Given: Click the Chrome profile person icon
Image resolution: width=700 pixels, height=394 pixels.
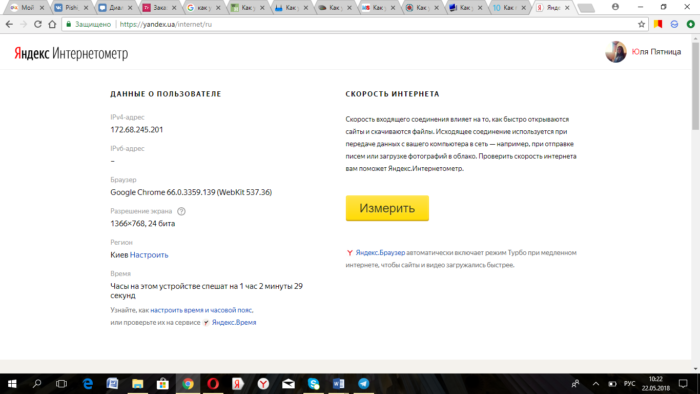Looking at the screenshot, I should click(x=616, y=7).
